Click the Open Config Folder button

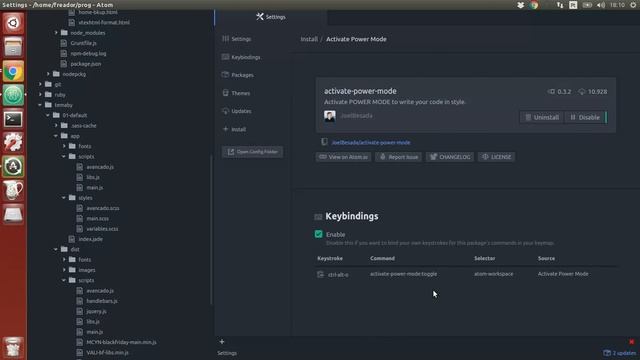252,152
